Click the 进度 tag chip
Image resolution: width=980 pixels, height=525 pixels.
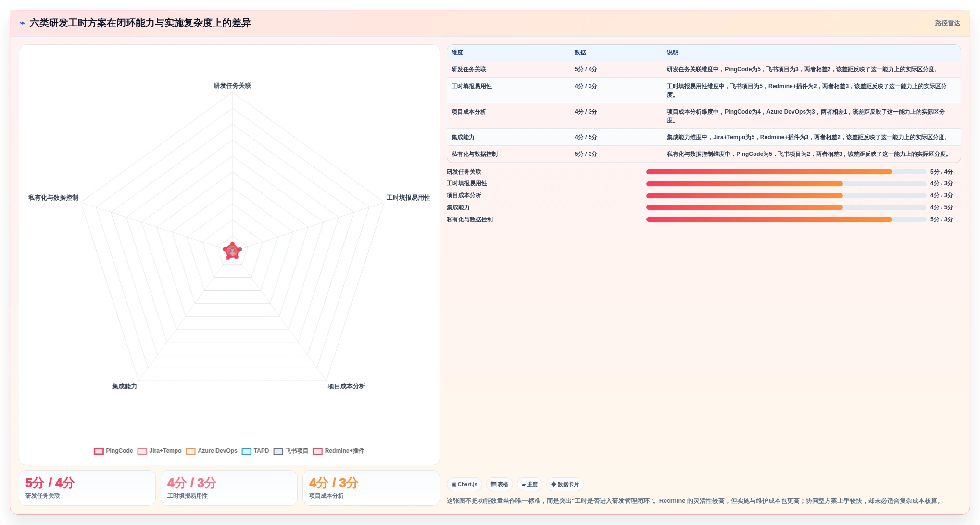[x=529, y=485]
